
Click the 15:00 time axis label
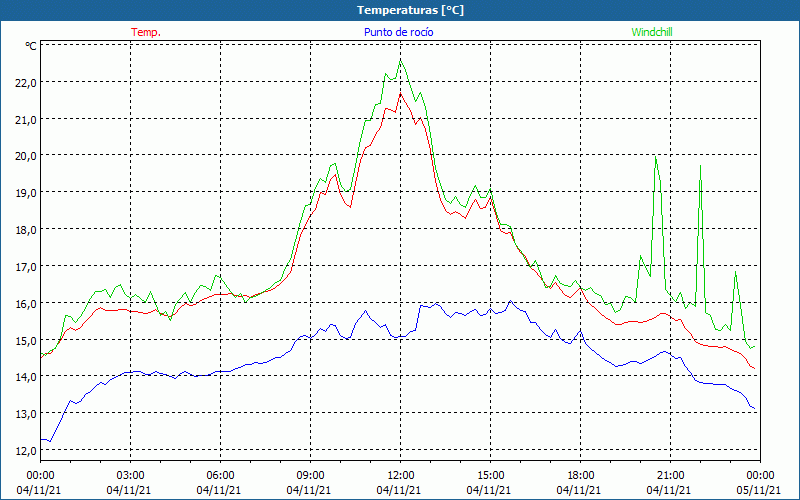coord(490,475)
